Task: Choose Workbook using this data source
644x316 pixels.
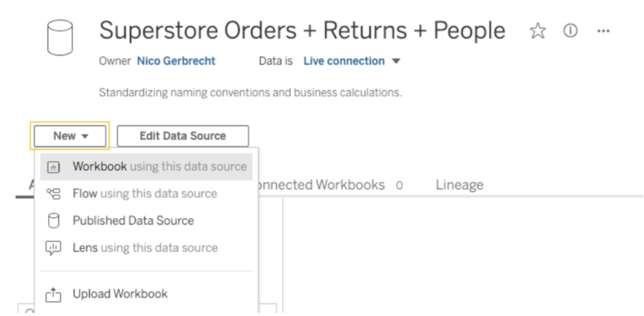Action: point(159,166)
